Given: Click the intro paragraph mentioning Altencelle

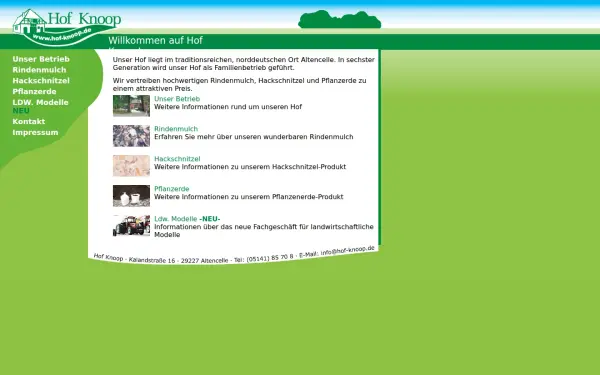Looking at the screenshot, I should [x=243, y=64].
